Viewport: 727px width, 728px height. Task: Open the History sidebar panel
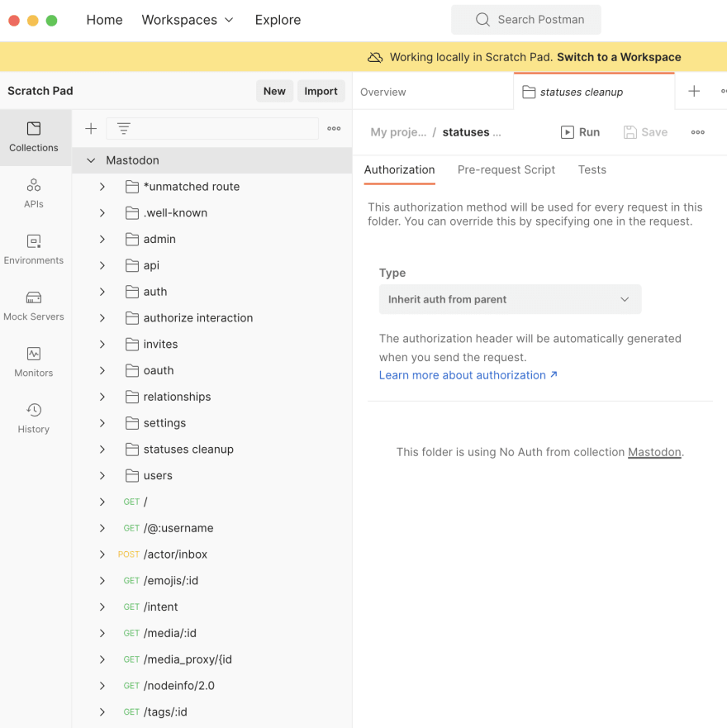pyautogui.click(x=33, y=418)
